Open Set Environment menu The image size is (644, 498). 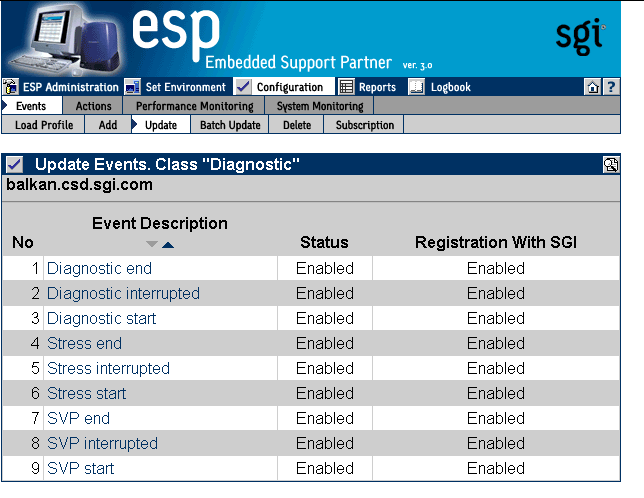point(186,87)
